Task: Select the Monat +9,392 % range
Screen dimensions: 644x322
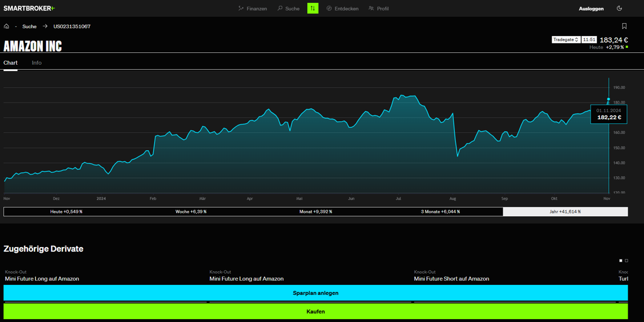Action: 316,212
